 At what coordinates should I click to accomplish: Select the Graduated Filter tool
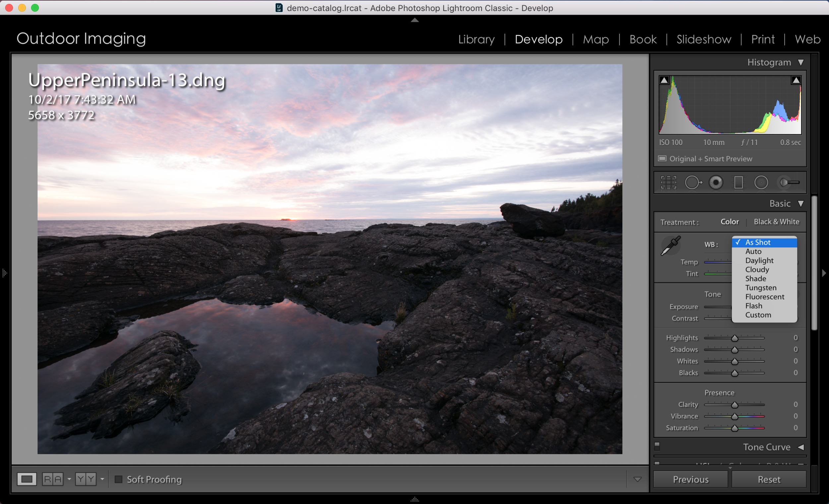[738, 183]
